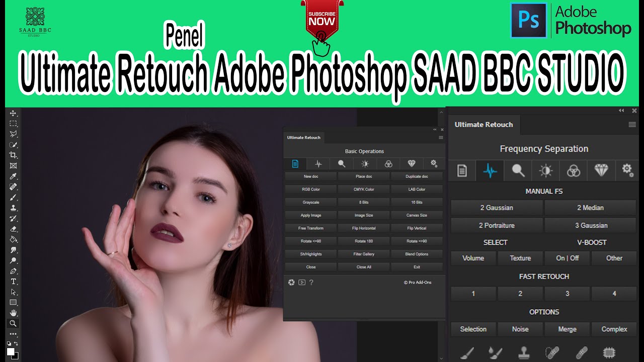Select the Crop tool
This screenshot has width=644, height=362.
click(14, 155)
